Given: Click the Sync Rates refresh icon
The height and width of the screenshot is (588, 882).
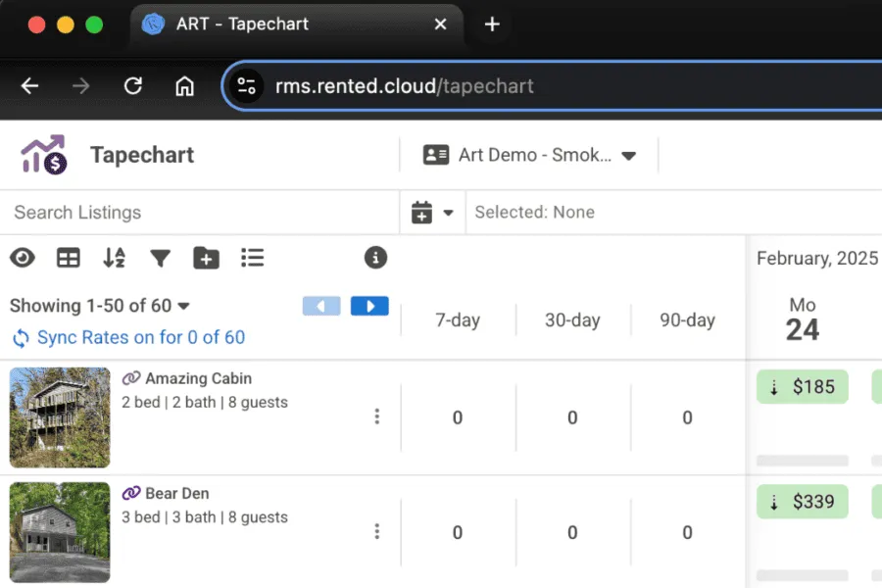Looking at the screenshot, I should (21, 338).
